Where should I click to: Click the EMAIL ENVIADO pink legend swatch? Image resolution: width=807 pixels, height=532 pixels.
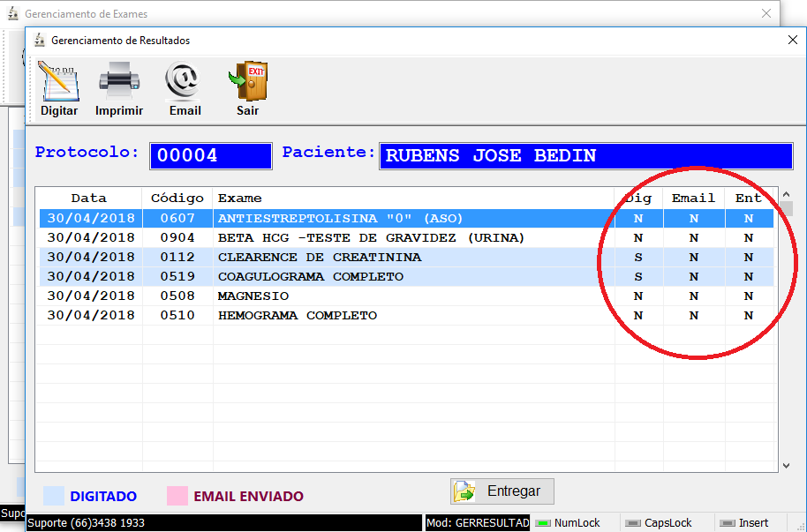(x=177, y=496)
